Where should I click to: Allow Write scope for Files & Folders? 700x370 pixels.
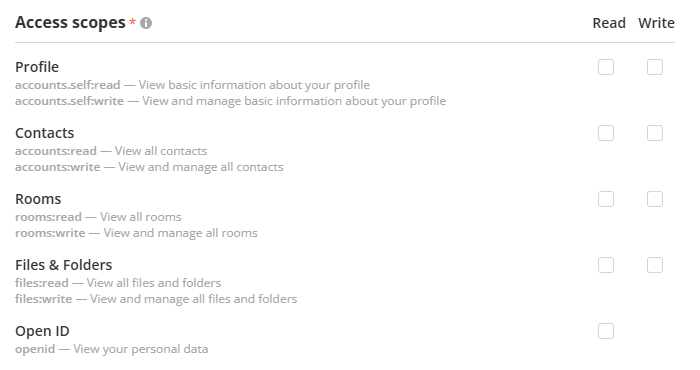point(655,266)
